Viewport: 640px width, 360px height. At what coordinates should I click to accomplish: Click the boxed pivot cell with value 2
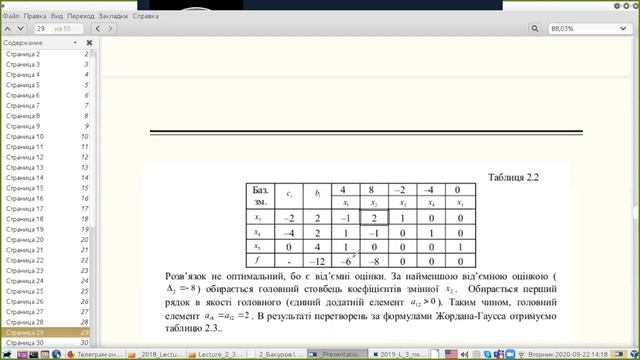pyautogui.click(x=374, y=218)
